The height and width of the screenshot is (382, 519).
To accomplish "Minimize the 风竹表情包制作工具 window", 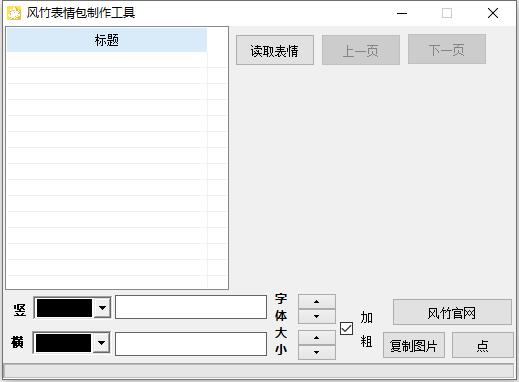I will [x=402, y=13].
